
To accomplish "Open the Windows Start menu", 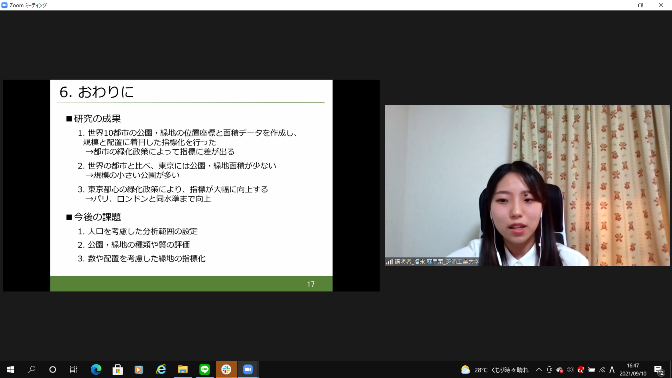I will pyautogui.click(x=10, y=369).
